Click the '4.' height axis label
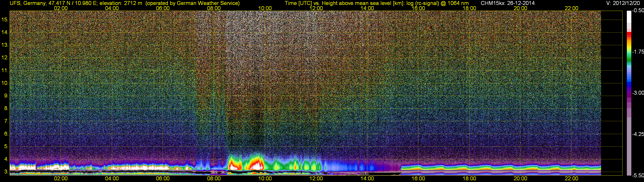This screenshot has height=182, width=644. coord(6,159)
